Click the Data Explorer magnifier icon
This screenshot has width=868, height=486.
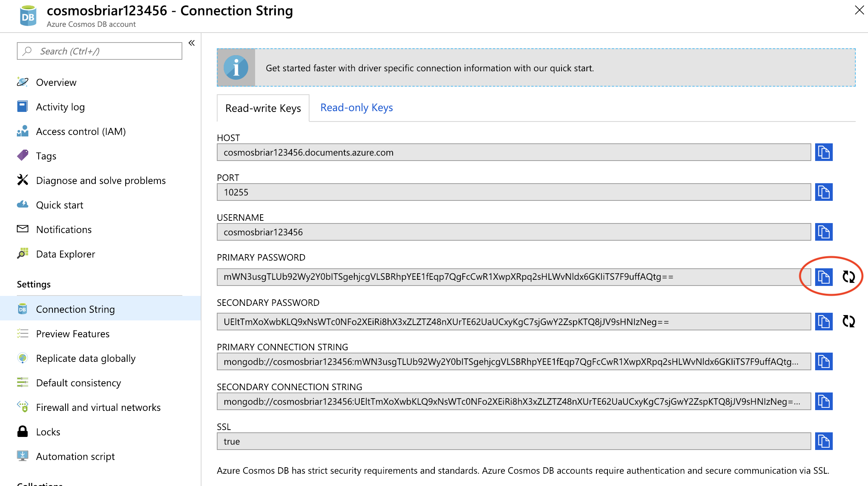23,253
